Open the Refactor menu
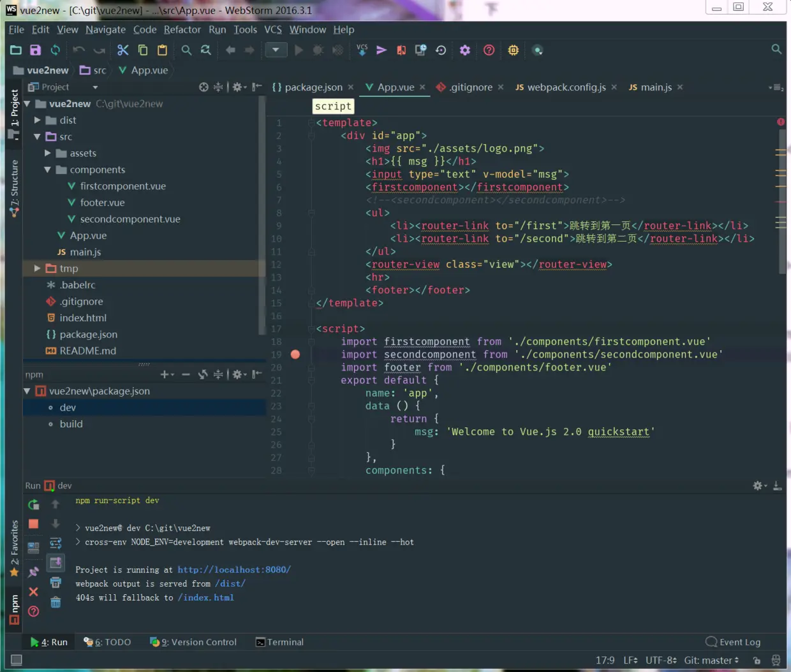The width and height of the screenshot is (791, 672). tap(182, 29)
